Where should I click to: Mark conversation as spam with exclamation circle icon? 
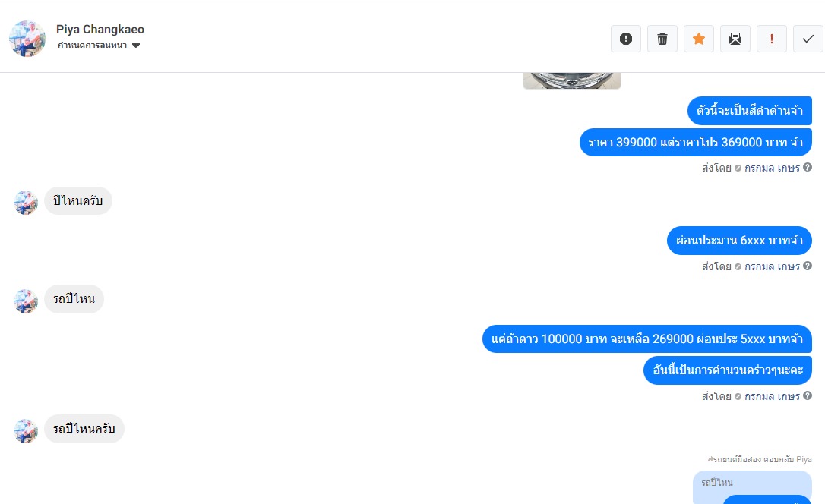[626, 39]
